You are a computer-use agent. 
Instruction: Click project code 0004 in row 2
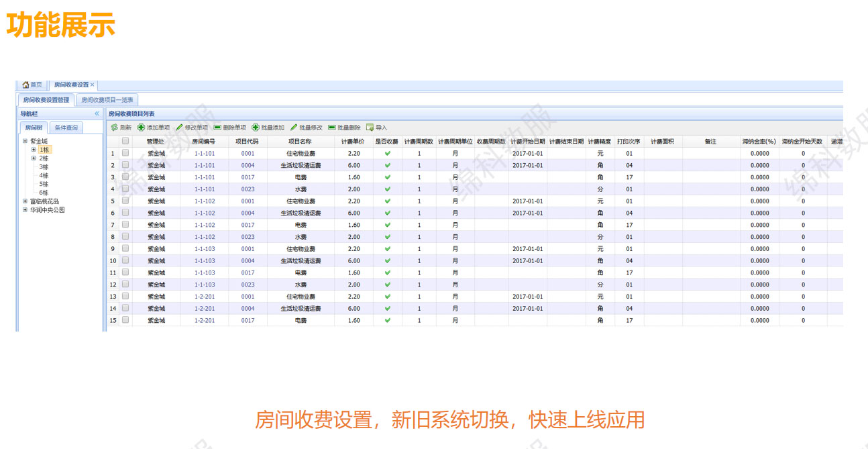click(248, 165)
